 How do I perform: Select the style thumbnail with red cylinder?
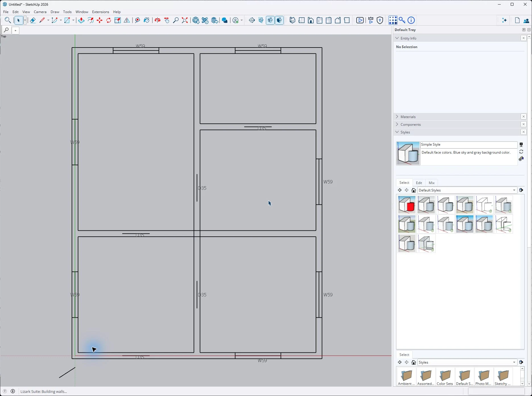[x=407, y=205]
